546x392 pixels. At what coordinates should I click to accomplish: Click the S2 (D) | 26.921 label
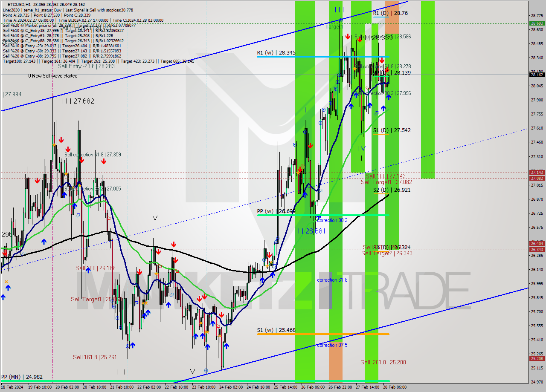pos(392,190)
